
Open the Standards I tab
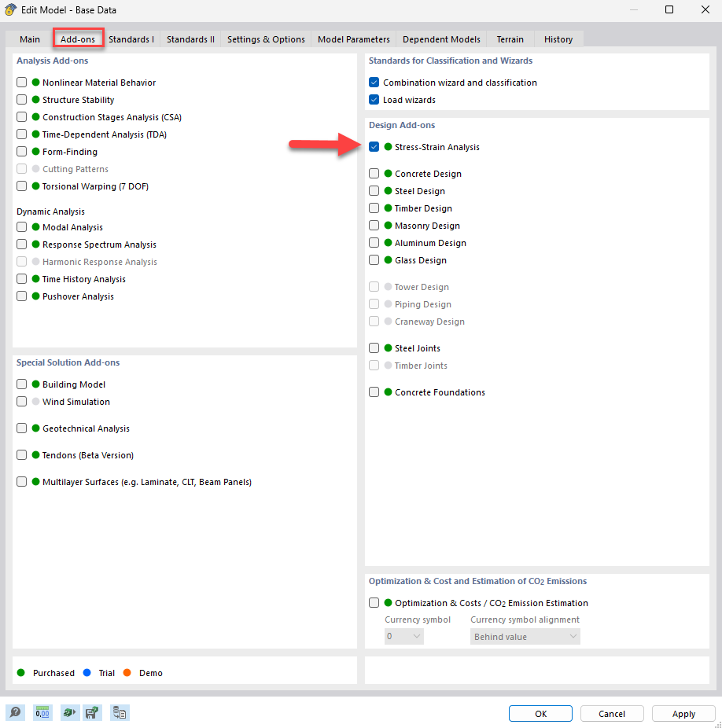click(131, 39)
